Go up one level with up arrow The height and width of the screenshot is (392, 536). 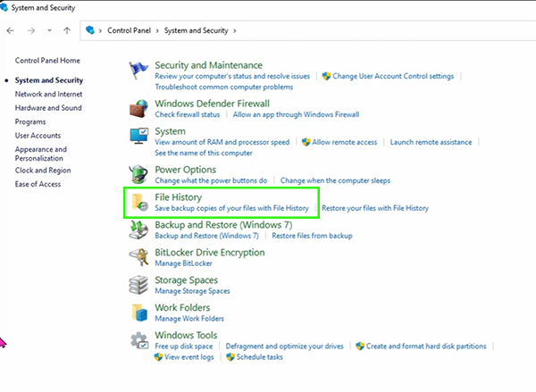pos(67,30)
